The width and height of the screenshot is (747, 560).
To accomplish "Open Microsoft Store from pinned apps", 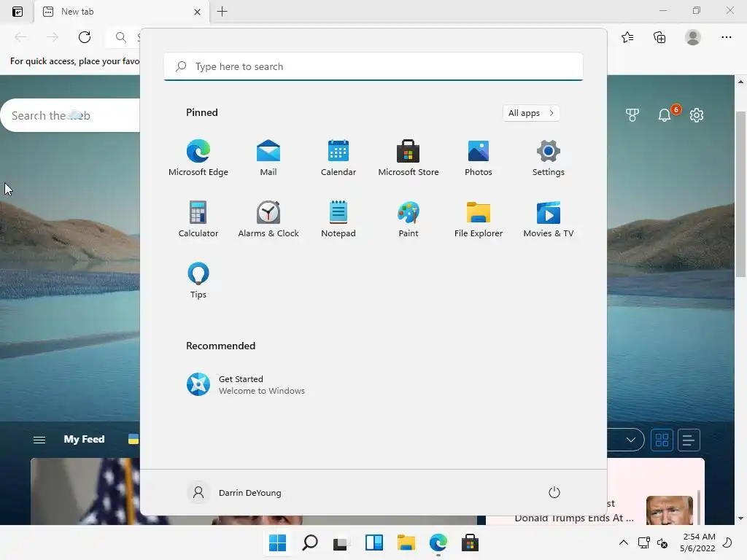I will click(x=409, y=158).
